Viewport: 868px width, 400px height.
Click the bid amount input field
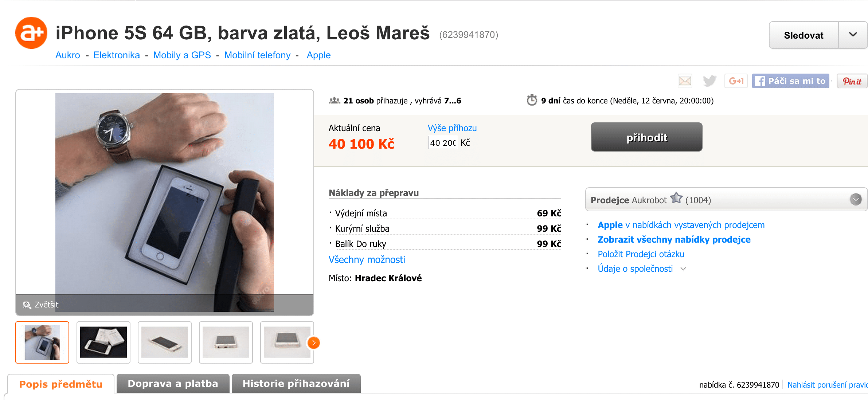point(442,143)
